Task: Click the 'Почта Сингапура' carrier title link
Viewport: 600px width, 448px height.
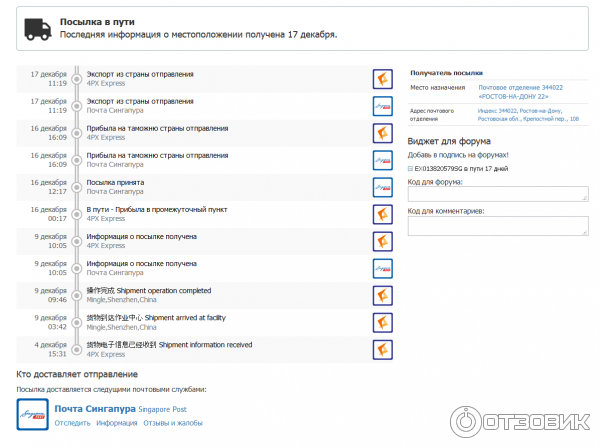Action: (x=96, y=408)
